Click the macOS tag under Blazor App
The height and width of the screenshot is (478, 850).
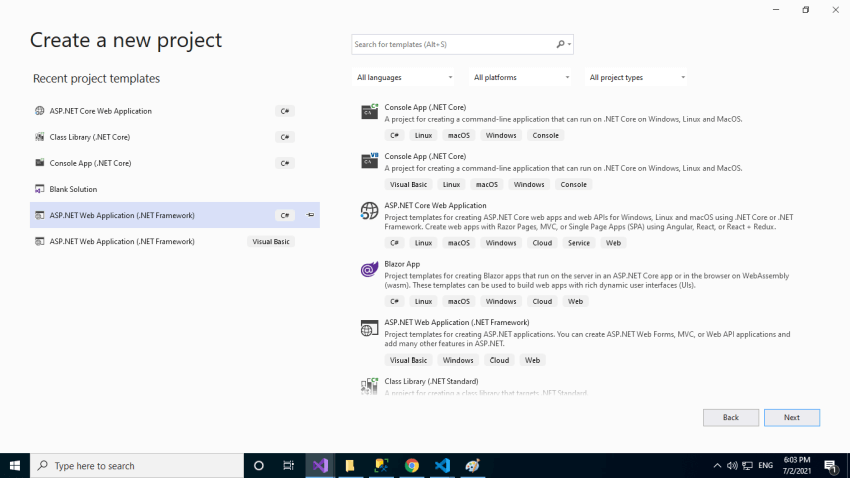click(x=459, y=301)
